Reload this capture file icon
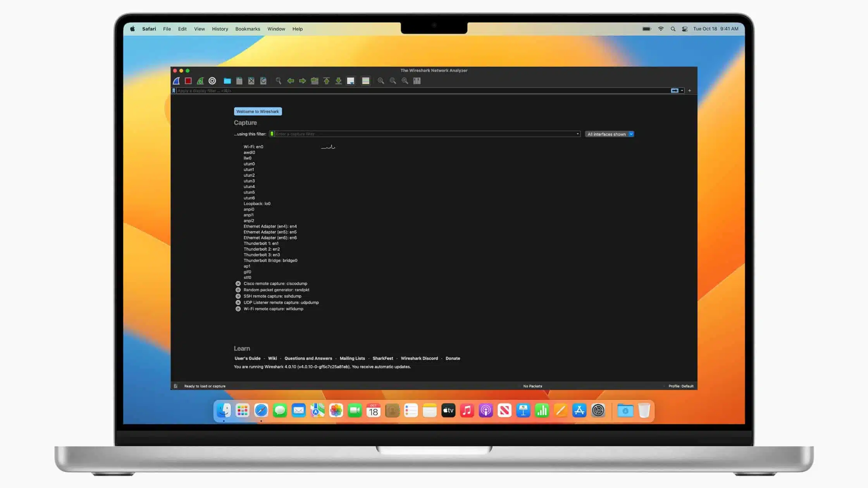 (x=263, y=81)
